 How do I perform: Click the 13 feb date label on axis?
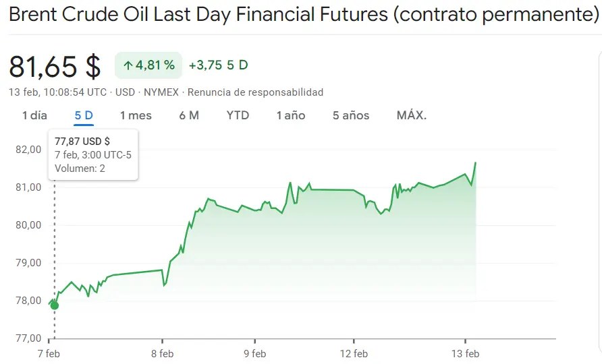tap(465, 353)
